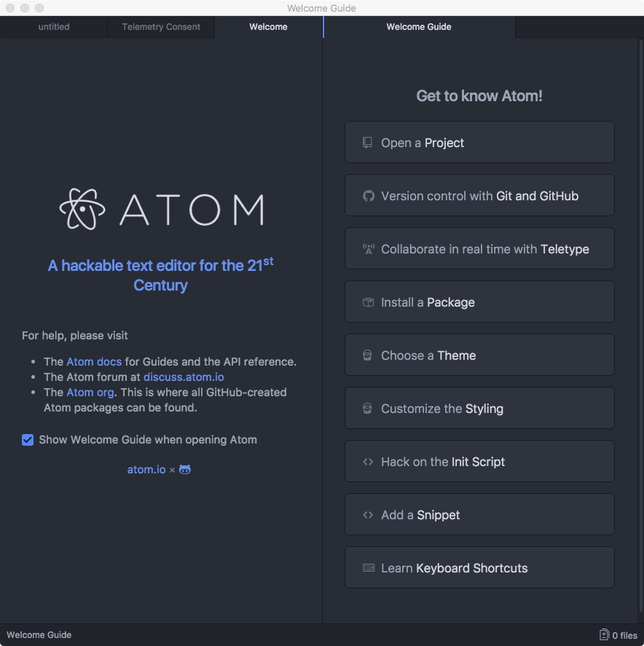Click the package box icon by Install a Package
This screenshot has width=644, height=646.
(369, 302)
